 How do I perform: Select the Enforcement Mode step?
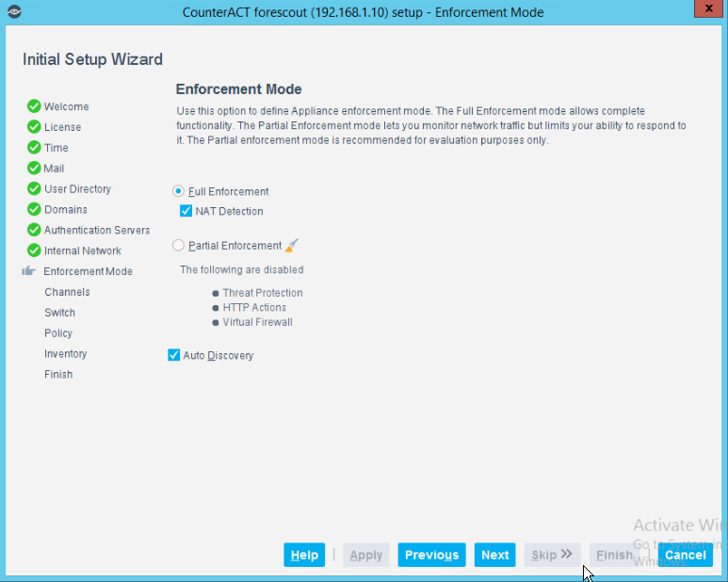coord(89,271)
